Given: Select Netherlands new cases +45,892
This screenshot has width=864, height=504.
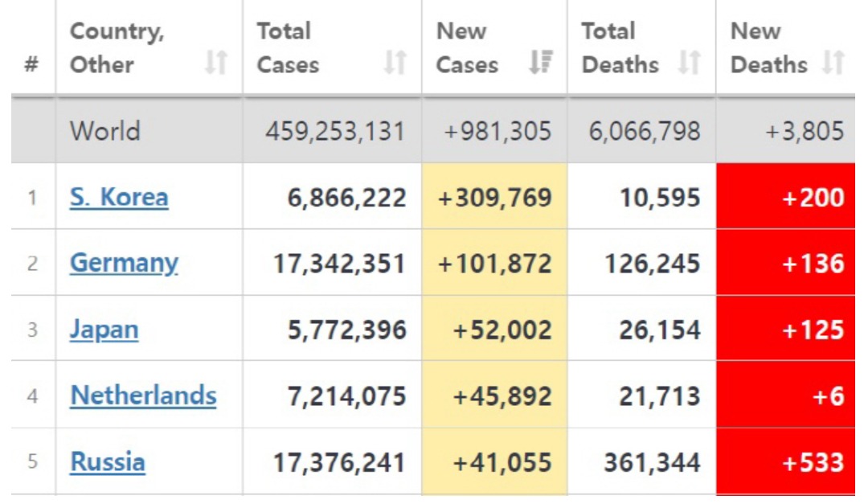Looking at the screenshot, I should 502,396.
